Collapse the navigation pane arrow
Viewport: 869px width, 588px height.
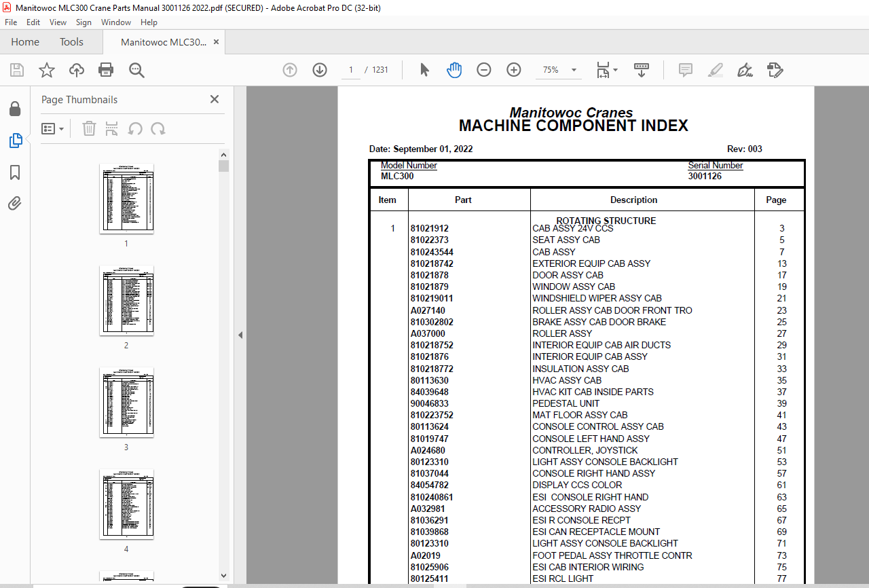240,335
